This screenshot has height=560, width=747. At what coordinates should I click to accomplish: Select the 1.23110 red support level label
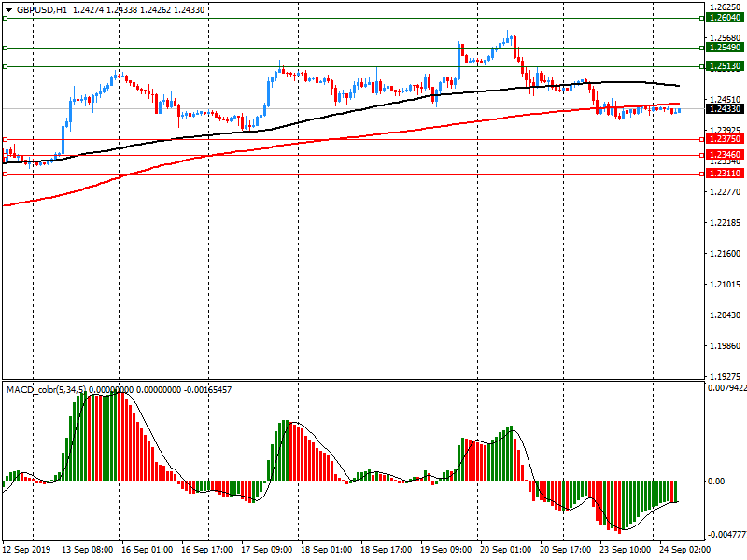pos(725,174)
